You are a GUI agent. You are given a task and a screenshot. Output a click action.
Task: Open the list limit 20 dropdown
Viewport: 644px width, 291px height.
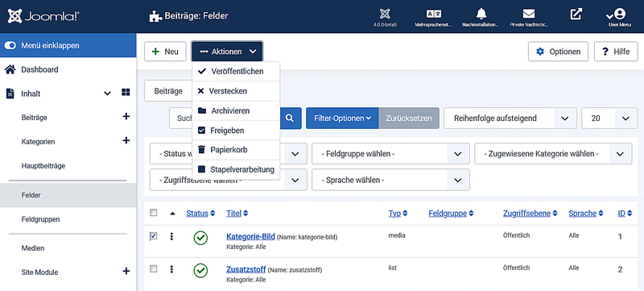(609, 118)
